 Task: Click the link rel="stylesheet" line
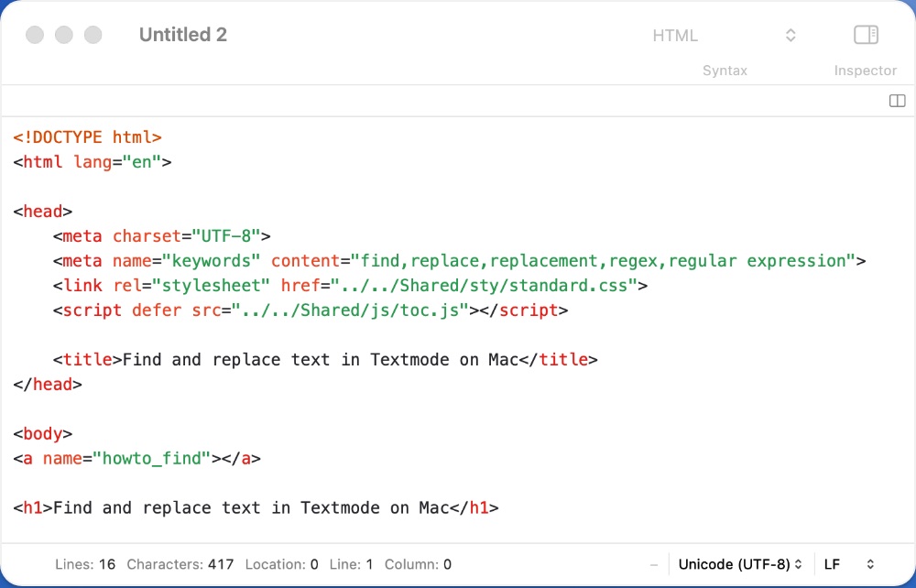click(350, 286)
